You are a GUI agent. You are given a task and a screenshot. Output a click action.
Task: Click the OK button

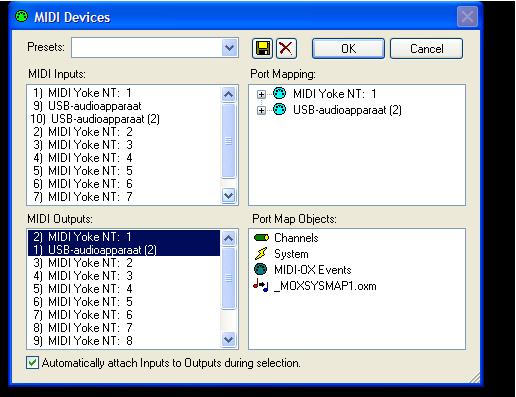click(348, 49)
